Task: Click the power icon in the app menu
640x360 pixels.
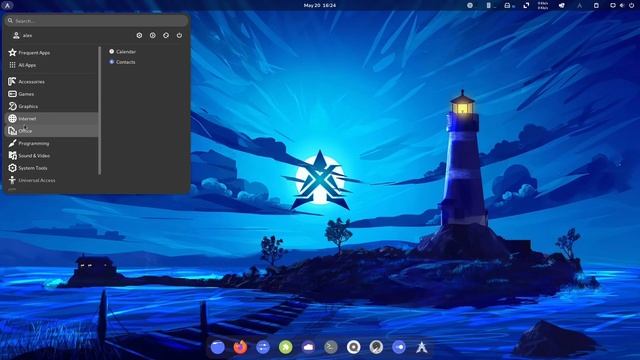Action: 179,36
